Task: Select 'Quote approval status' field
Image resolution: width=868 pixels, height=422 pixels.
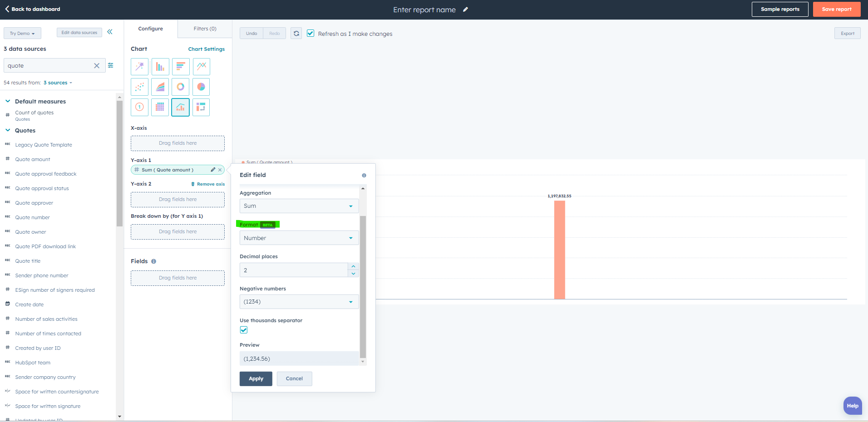Action: (x=42, y=188)
